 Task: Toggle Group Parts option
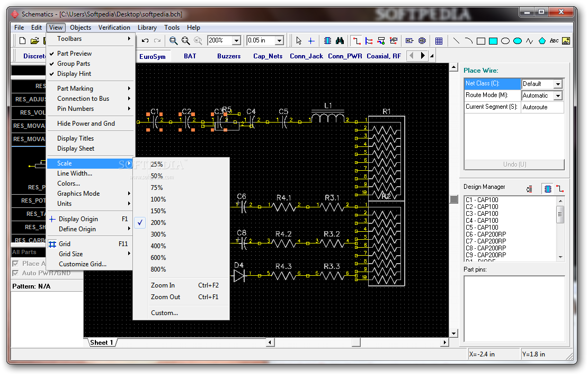(x=90, y=64)
